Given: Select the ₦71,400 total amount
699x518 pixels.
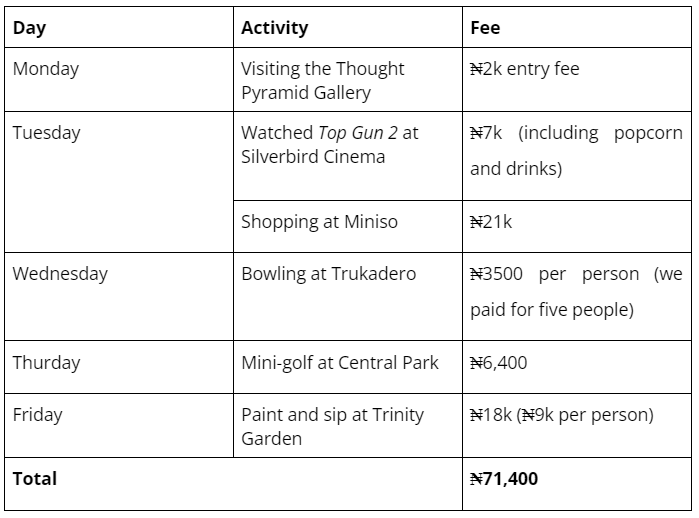Looking at the screenshot, I should (504, 479).
